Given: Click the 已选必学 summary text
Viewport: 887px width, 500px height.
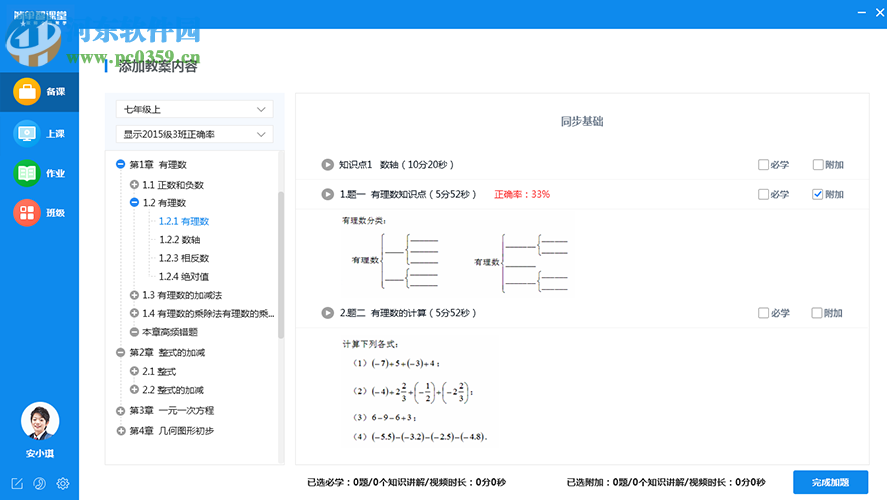Looking at the screenshot, I should tap(406, 482).
